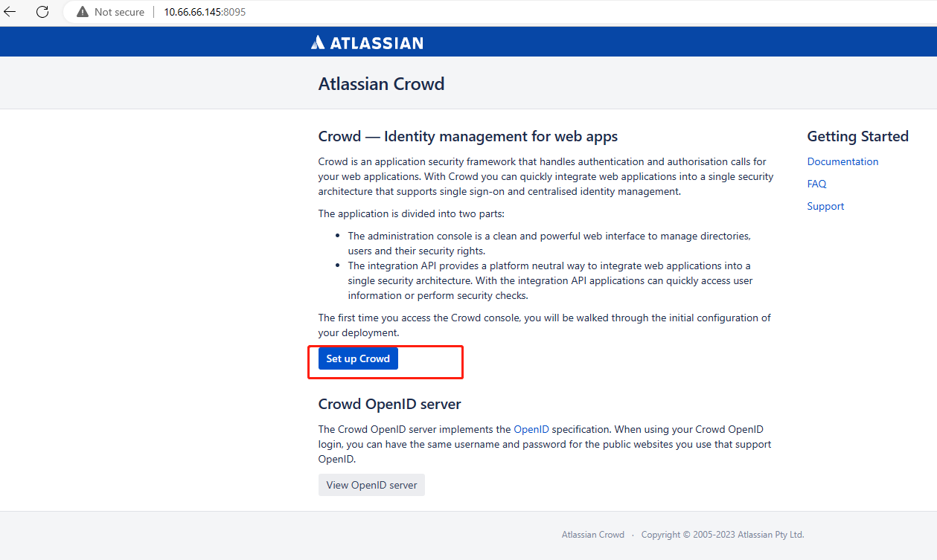Click the page reload icon

tap(42, 12)
